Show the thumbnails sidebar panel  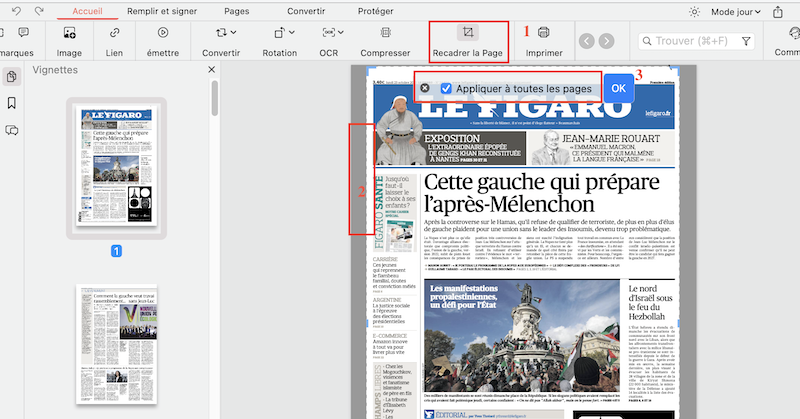[x=12, y=77]
